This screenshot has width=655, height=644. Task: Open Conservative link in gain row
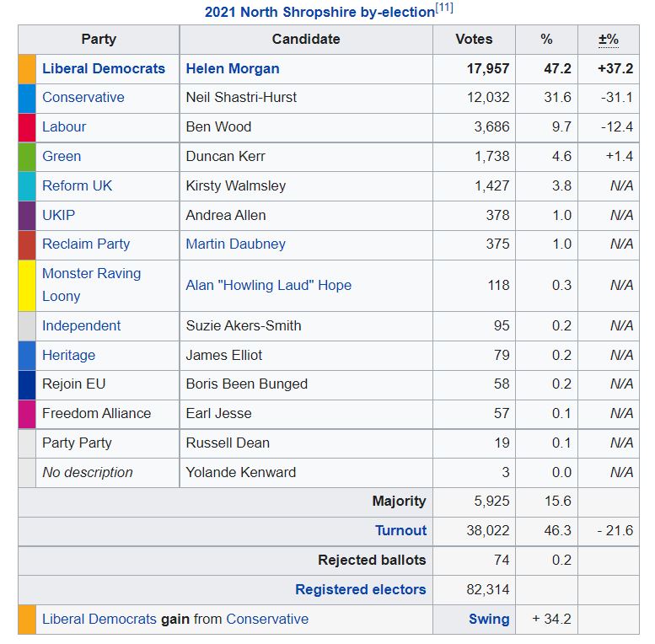click(x=267, y=619)
